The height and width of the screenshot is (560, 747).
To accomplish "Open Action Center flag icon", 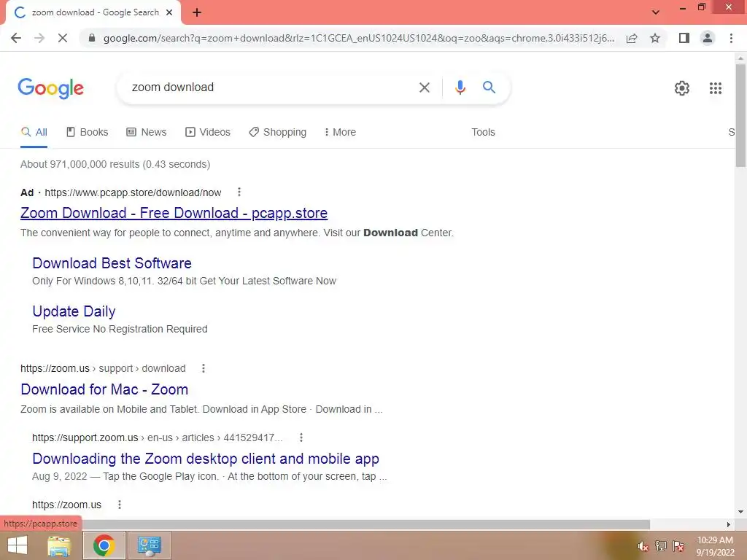I will click(x=678, y=546).
